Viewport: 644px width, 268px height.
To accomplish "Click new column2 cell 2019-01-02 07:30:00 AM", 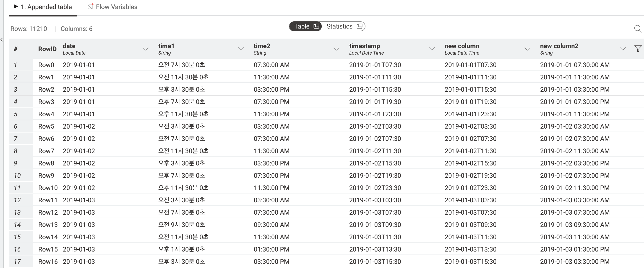I will click(575, 138).
